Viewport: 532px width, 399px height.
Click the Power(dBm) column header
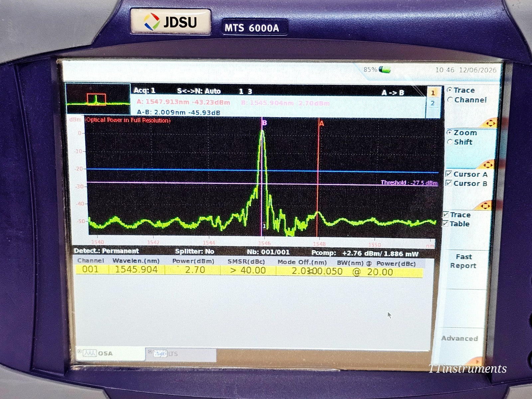pyautogui.click(x=193, y=261)
